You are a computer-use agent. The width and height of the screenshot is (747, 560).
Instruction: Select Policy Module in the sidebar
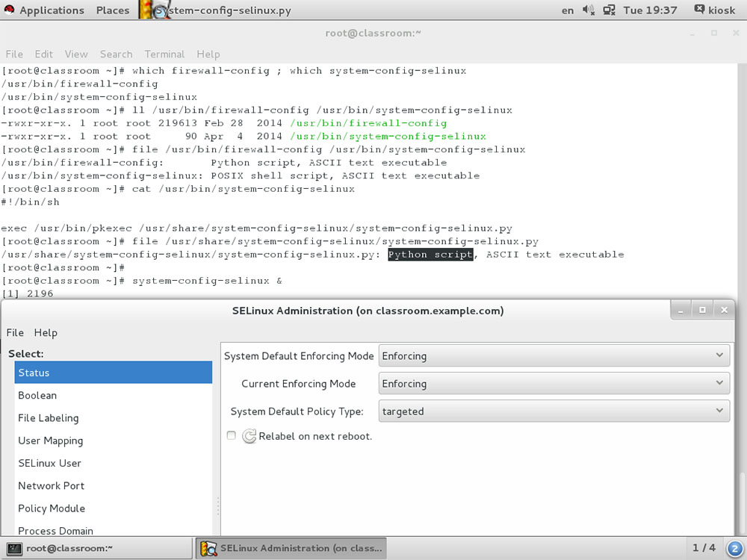coord(114,508)
